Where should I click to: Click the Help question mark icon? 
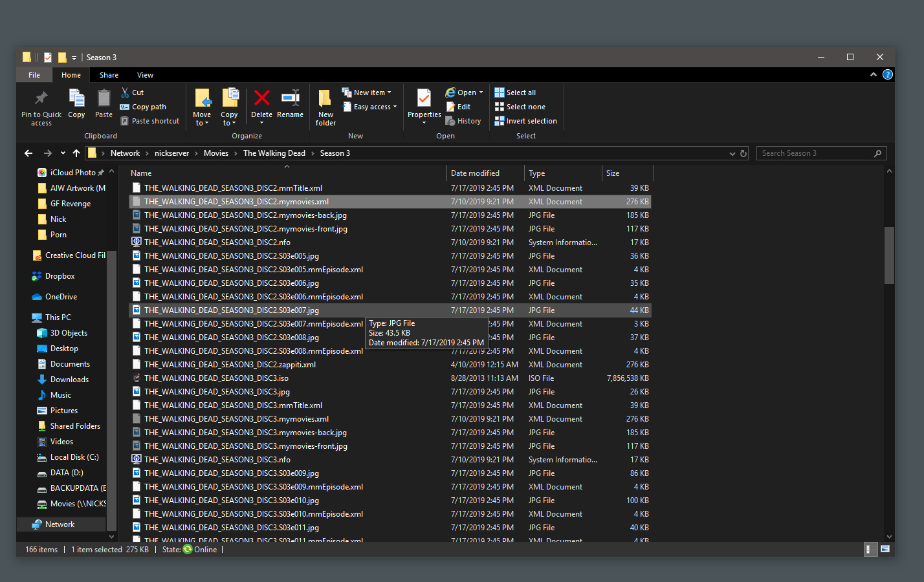888,75
